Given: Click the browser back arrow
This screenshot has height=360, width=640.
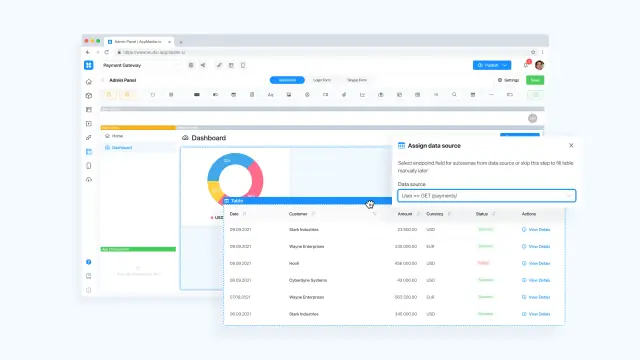Looking at the screenshot, I should click(88, 52).
